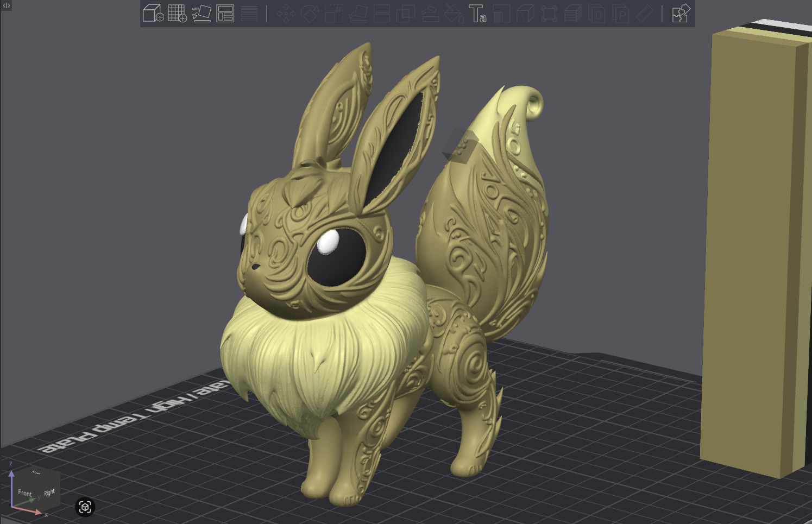Click the single cube tool icon
This screenshot has height=524, width=812.
(525, 13)
